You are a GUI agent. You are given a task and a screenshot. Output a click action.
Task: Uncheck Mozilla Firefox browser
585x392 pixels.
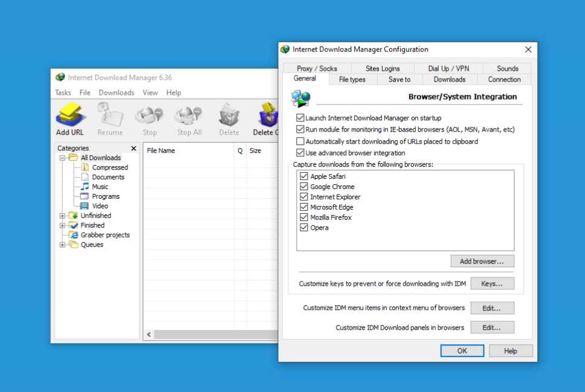click(304, 217)
